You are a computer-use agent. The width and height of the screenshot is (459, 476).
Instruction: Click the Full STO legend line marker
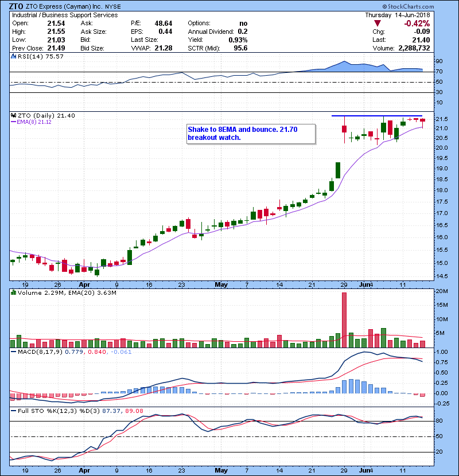pos(13,411)
